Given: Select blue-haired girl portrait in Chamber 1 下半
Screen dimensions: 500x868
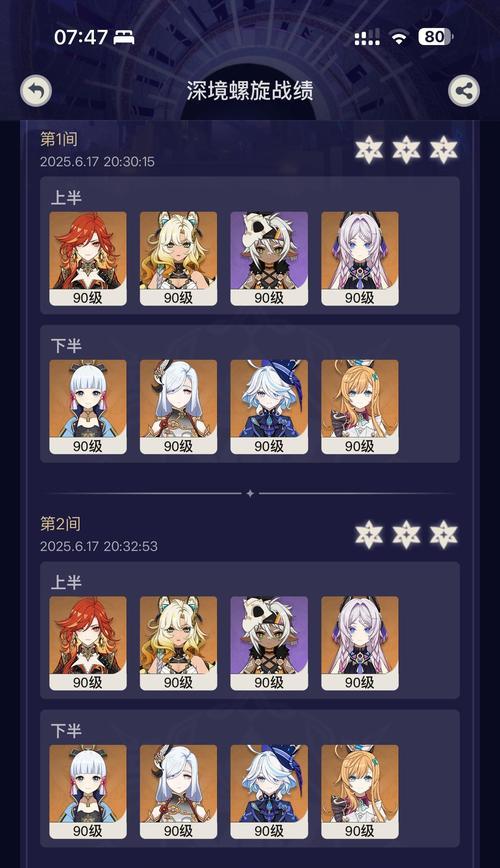Looking at the screenshot, I should (x=88, y=407).
